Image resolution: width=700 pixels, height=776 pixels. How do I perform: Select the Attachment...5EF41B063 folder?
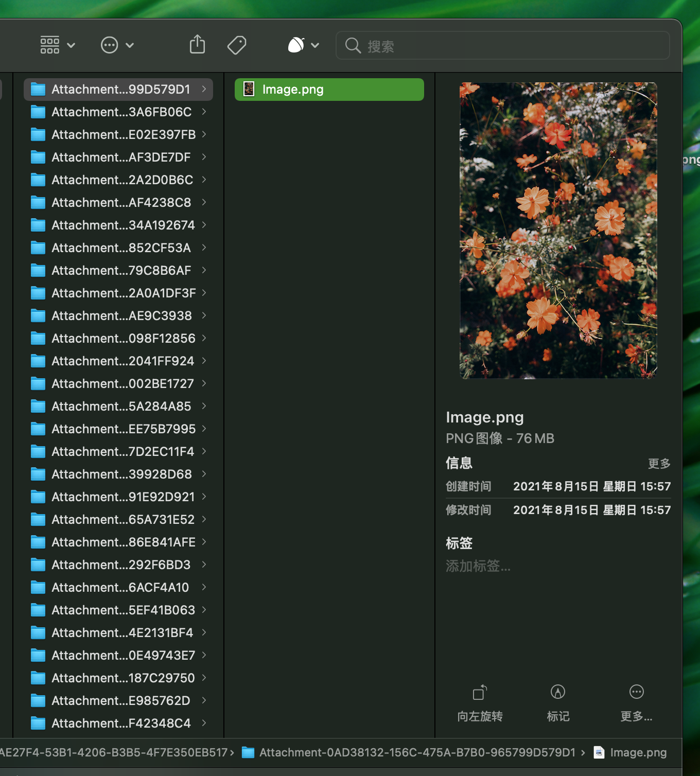coord(123,610)
